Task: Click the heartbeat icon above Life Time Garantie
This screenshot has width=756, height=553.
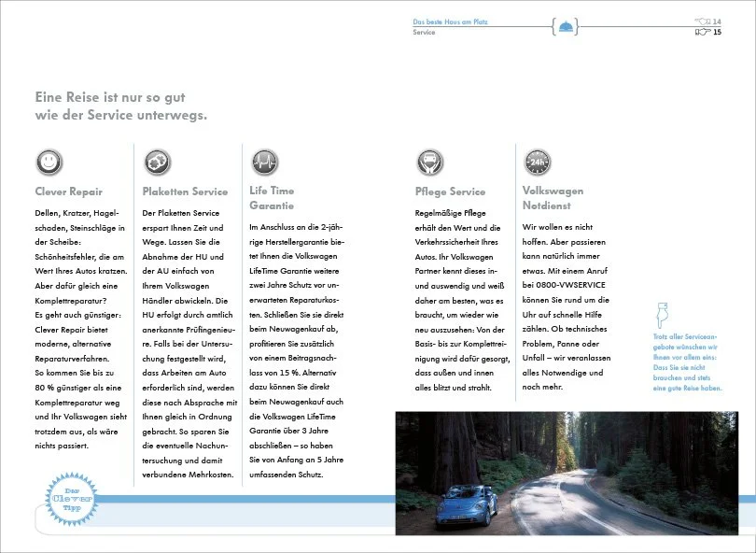Action: point(265,162)
